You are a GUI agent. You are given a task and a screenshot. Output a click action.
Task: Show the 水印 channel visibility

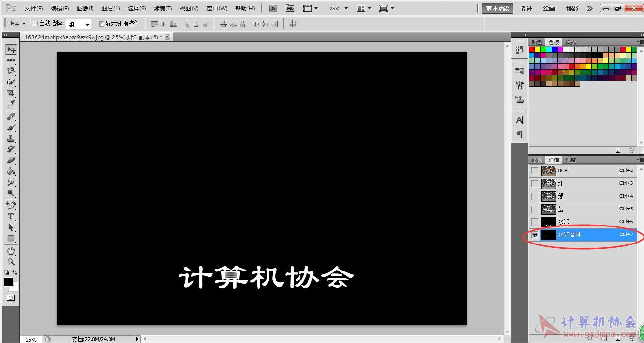tap(534, 222)
